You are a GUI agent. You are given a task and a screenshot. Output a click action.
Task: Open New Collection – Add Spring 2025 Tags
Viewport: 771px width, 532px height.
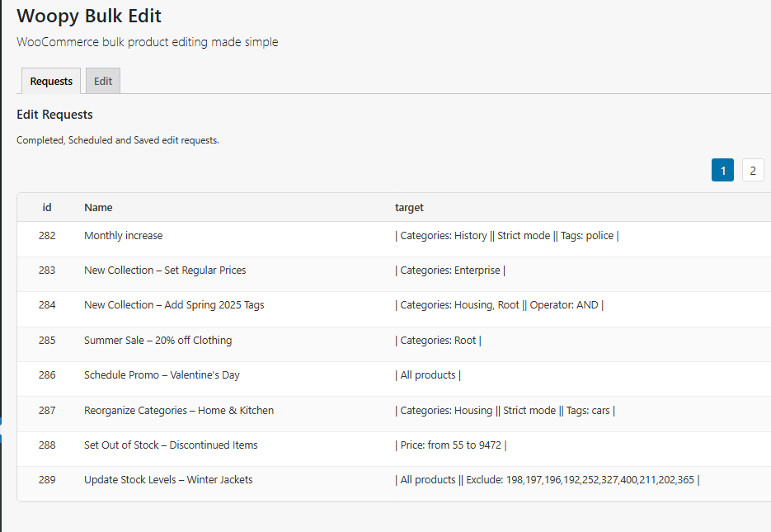point(174,304)
